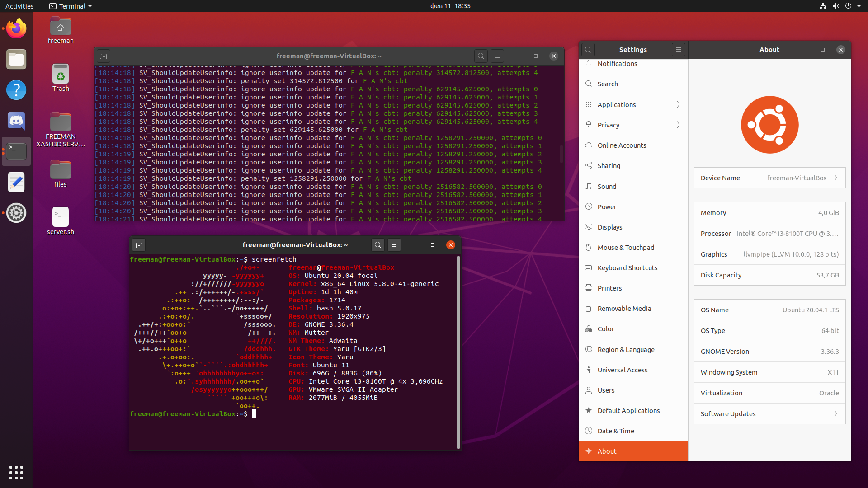Viewport: 868px width, 488px height.
Task: Launch Files manager in the dock
Action: (16, 59)
